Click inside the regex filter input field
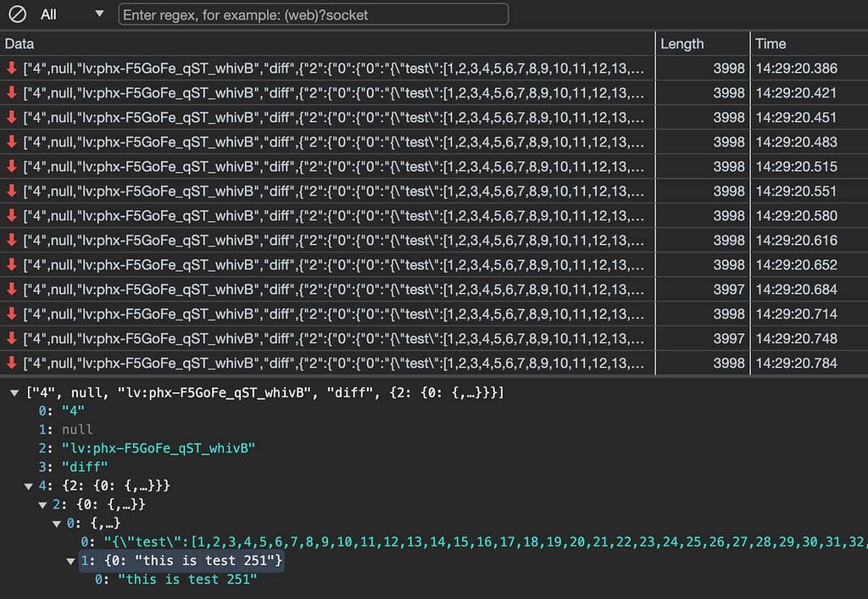This screenshot has height=599, width=868. (x=314, y=14)
